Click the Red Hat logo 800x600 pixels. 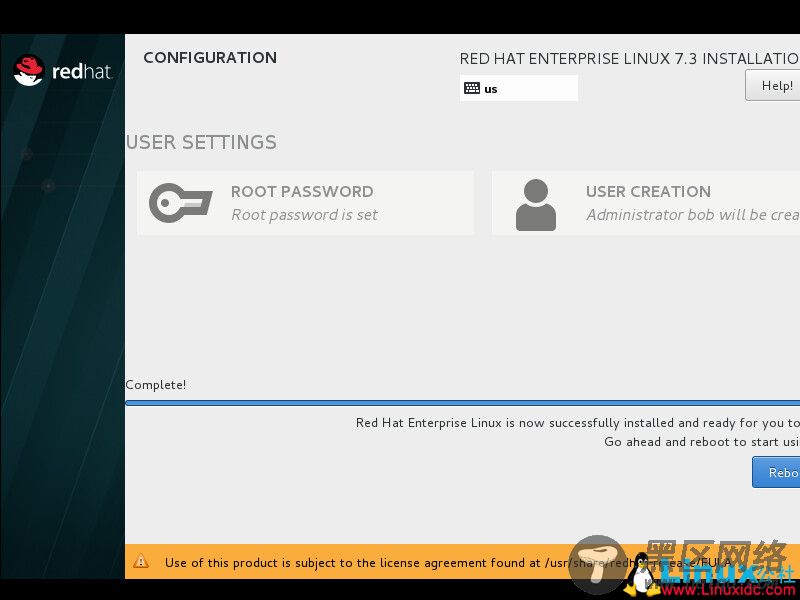[63, 70]
